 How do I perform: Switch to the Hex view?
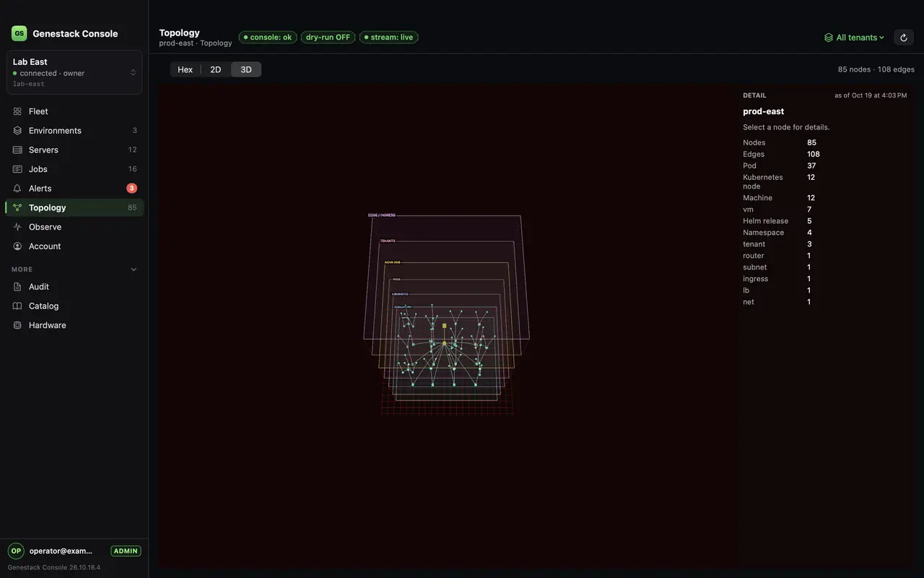[186, 69]
